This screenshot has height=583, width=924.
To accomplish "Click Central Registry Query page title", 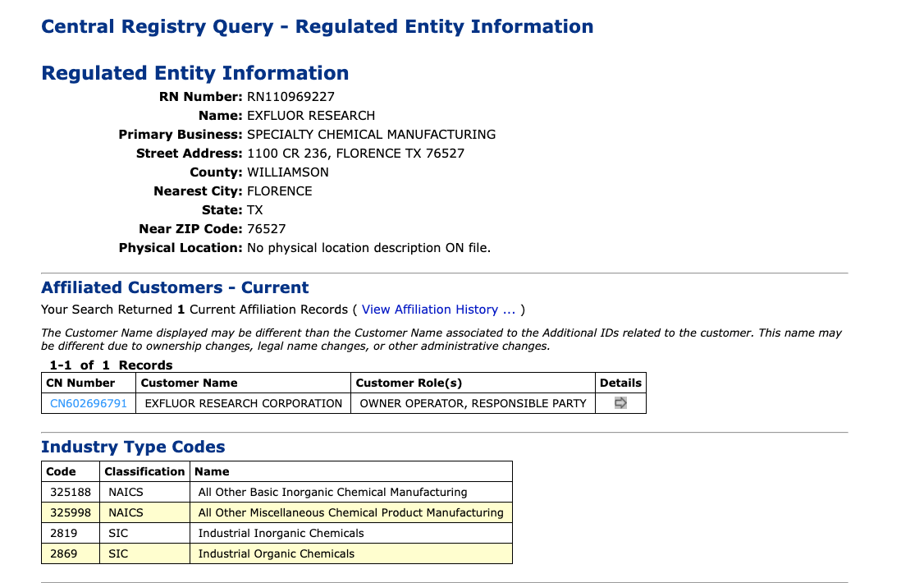I will (317, 26).
